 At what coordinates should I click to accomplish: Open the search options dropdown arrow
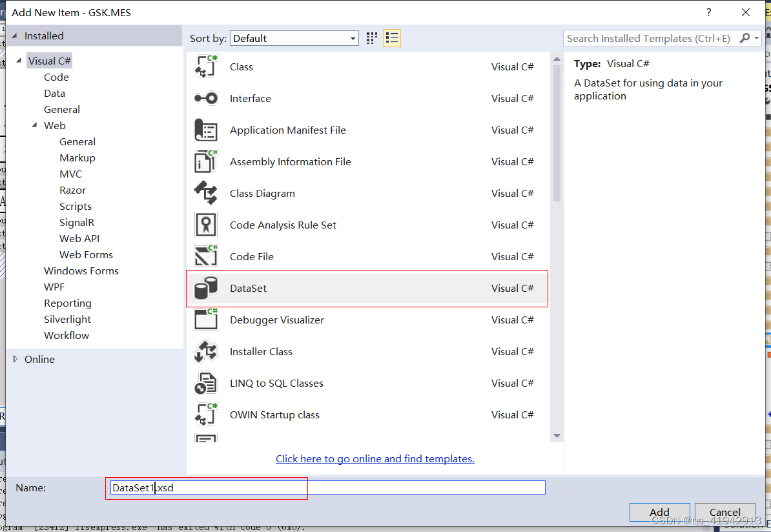[756, 38]
